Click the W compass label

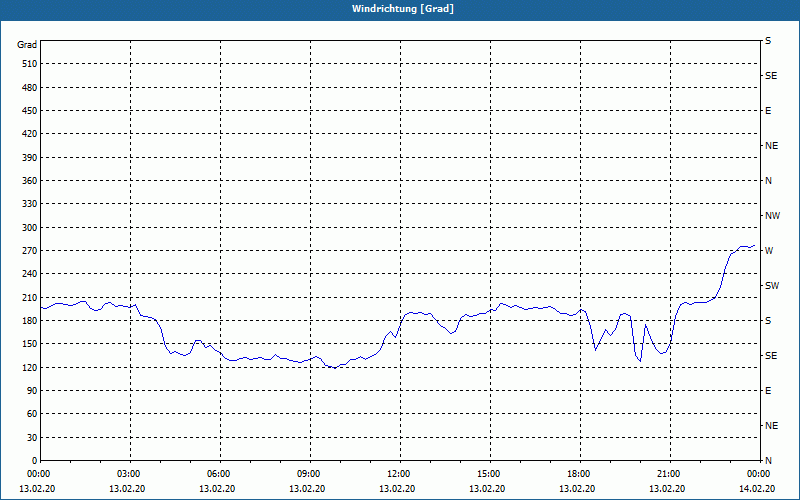769,251
